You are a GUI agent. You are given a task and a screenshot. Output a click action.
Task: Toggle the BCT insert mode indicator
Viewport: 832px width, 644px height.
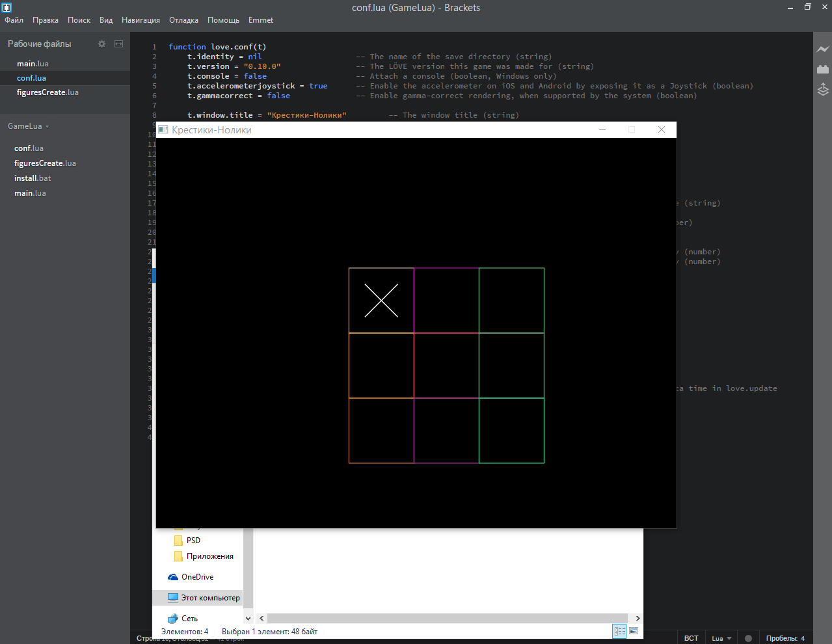coord(691,638)
